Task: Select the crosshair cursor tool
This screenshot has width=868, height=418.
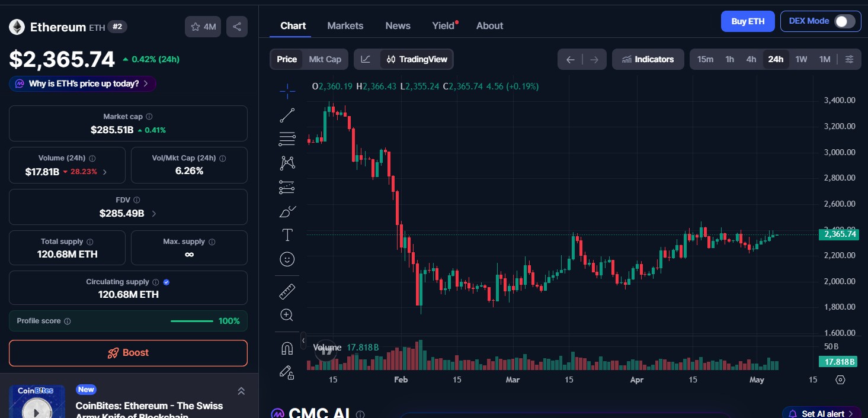Action: (x=287, y=91)
